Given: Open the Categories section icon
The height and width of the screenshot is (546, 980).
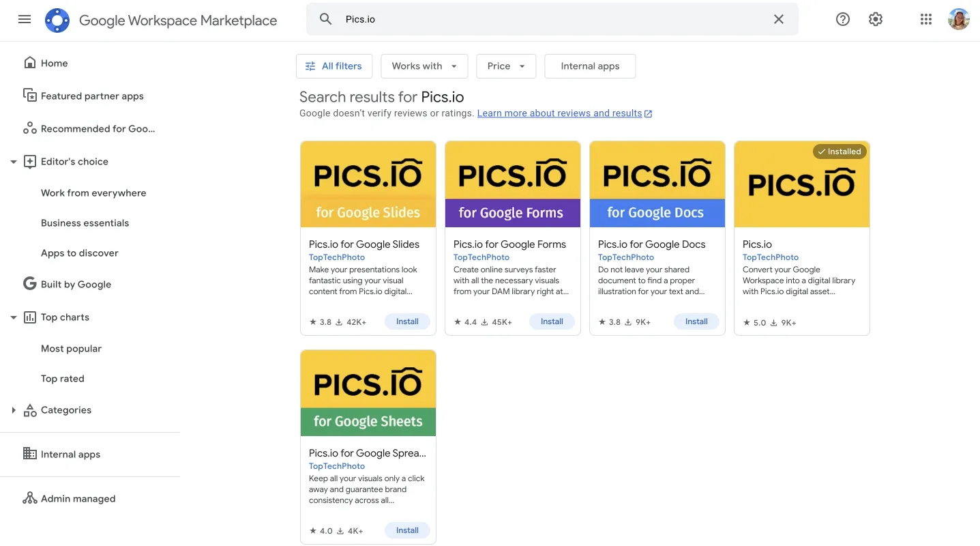Looking at the screenshot, I should (x=29, y=409).
